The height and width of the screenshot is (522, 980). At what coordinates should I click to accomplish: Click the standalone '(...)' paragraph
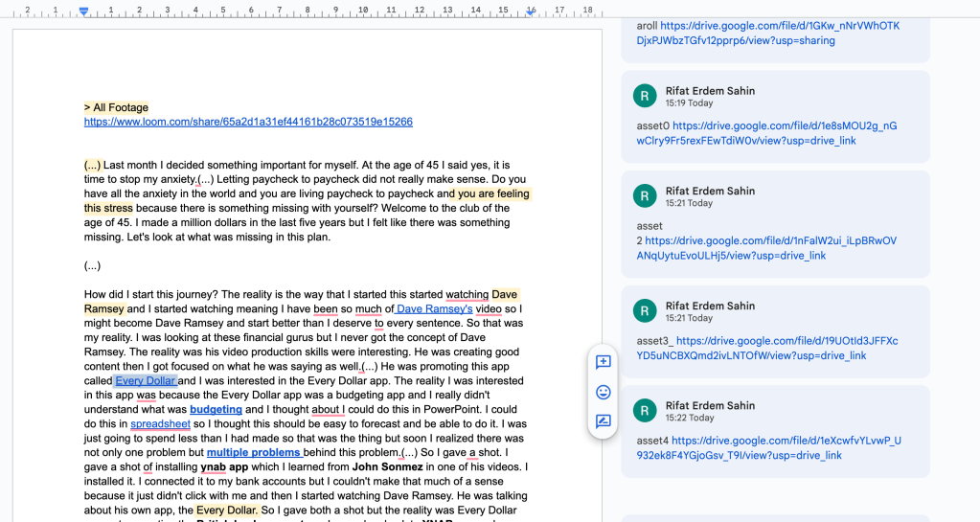(x=93, y=265)
